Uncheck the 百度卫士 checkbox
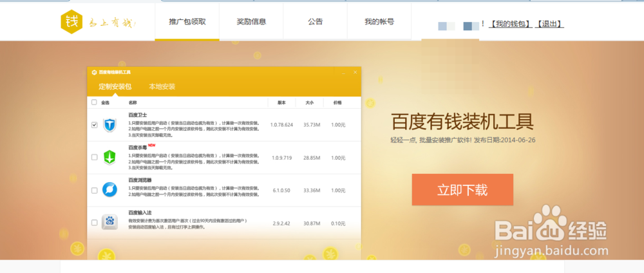The width and height of the screenshot is (644, 273). (95, 125)
